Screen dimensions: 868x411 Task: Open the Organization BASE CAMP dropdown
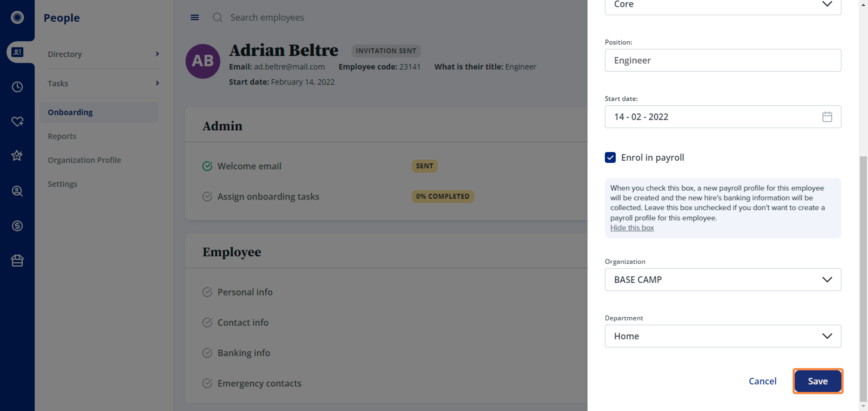click(723, 280)
